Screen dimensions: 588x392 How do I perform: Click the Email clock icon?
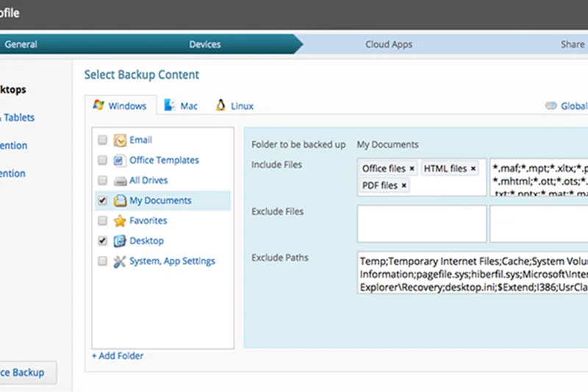[120, 140]
